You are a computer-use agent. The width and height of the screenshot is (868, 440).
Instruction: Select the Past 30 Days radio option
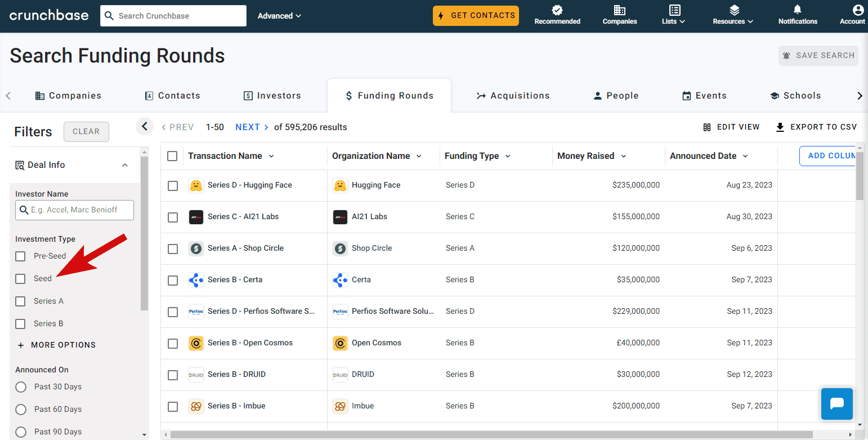(x=21, y=387)
